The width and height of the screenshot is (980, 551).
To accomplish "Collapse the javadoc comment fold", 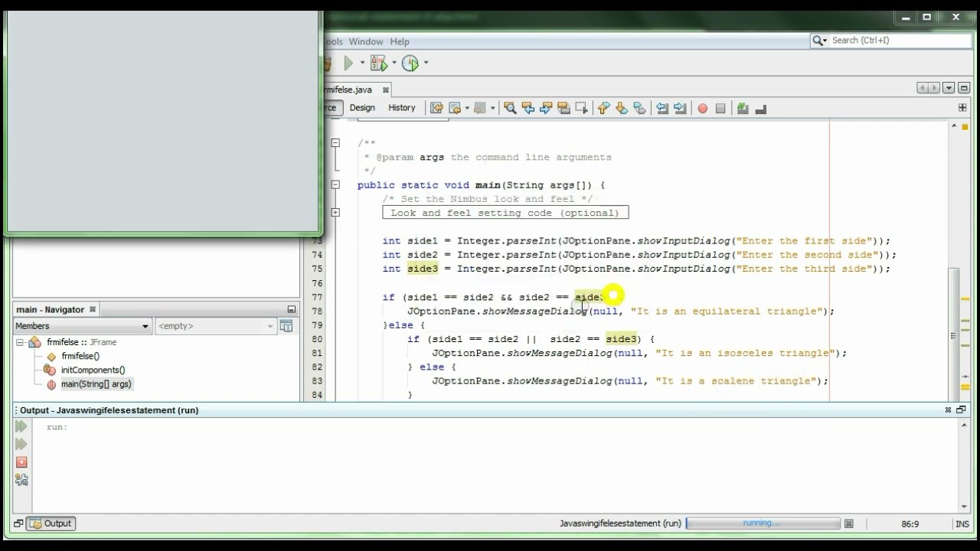I will click(x=335, y=142).
